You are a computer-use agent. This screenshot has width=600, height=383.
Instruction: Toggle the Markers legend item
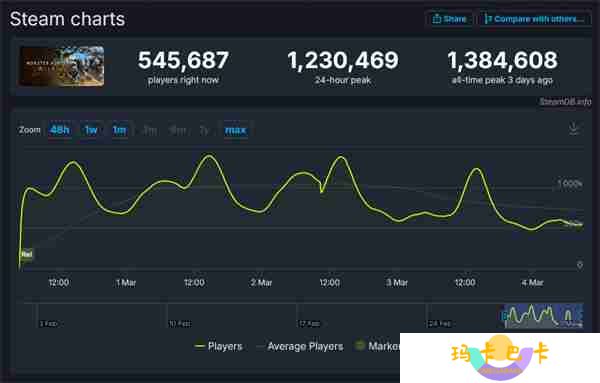[377, 346]
